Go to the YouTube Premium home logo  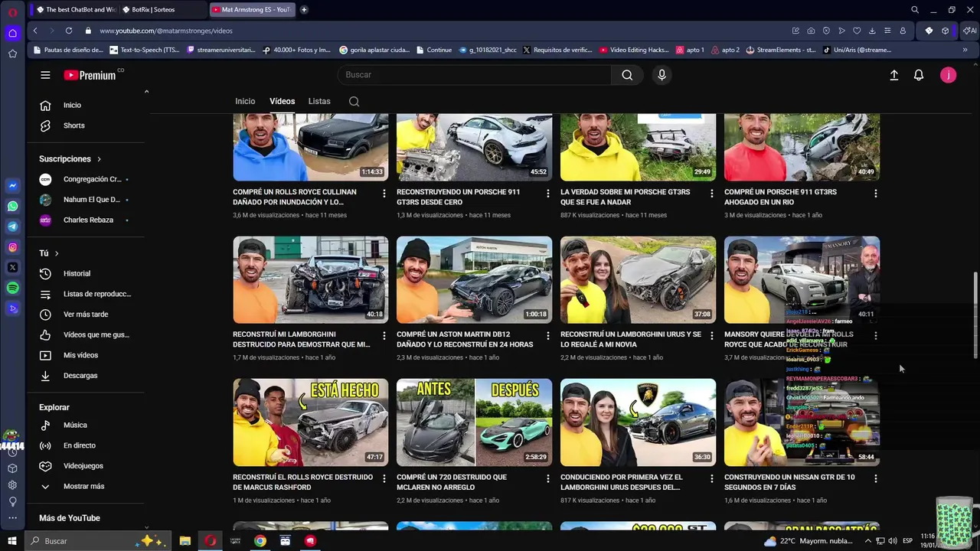pyautogui.click(x=90, y=75)
